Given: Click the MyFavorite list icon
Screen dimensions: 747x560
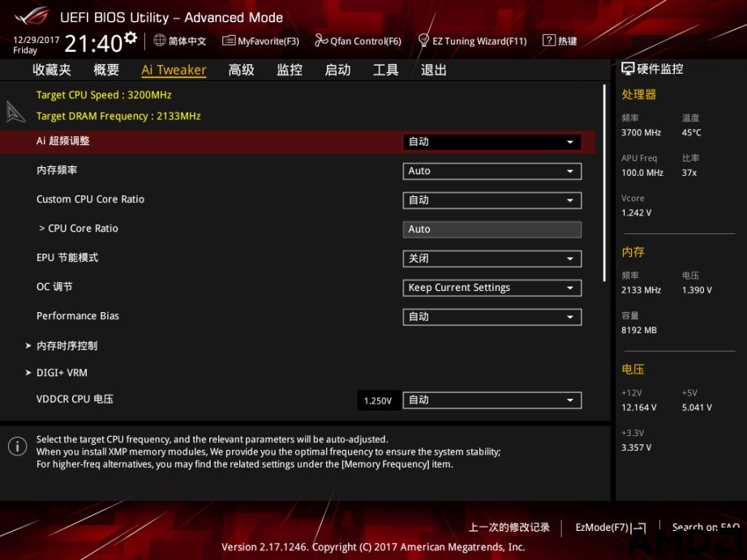Looking at the screenshot, I should pyautogui.click(x=229, y=41).
